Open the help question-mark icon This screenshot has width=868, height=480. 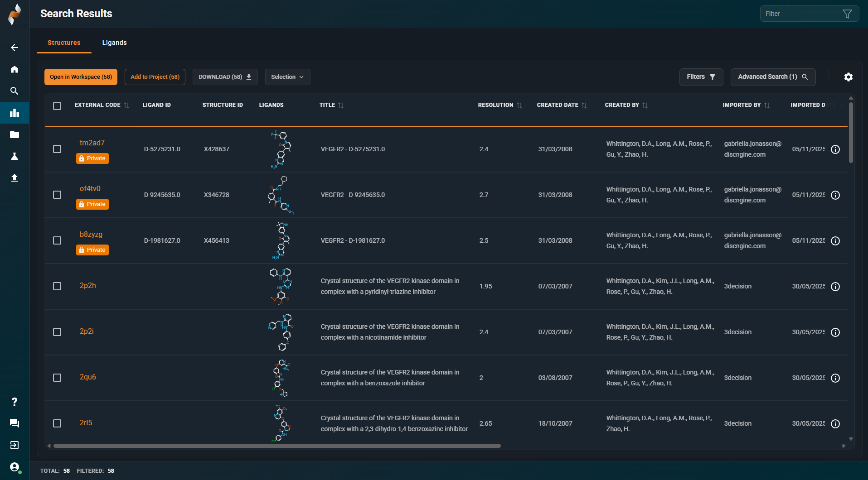[14, 402]
